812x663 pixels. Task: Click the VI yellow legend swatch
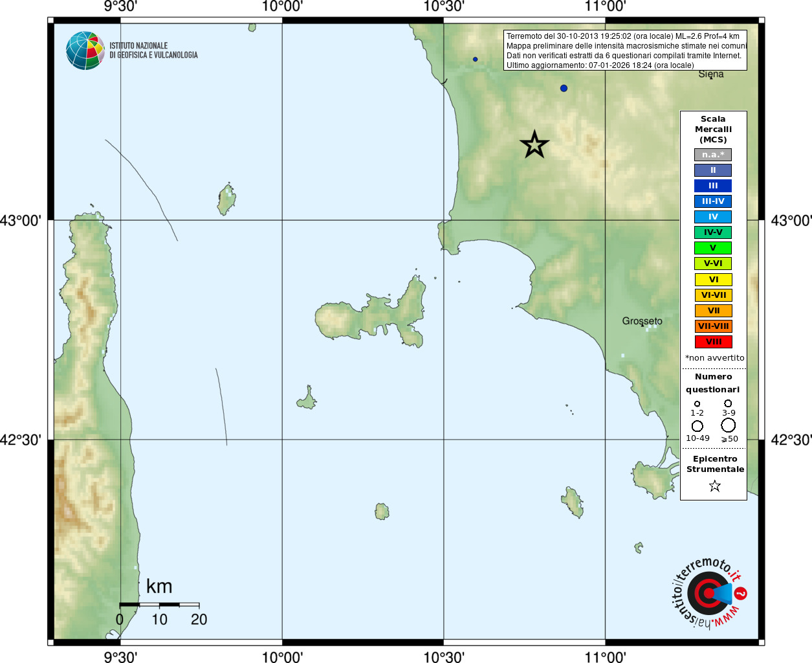coord(713,280)
